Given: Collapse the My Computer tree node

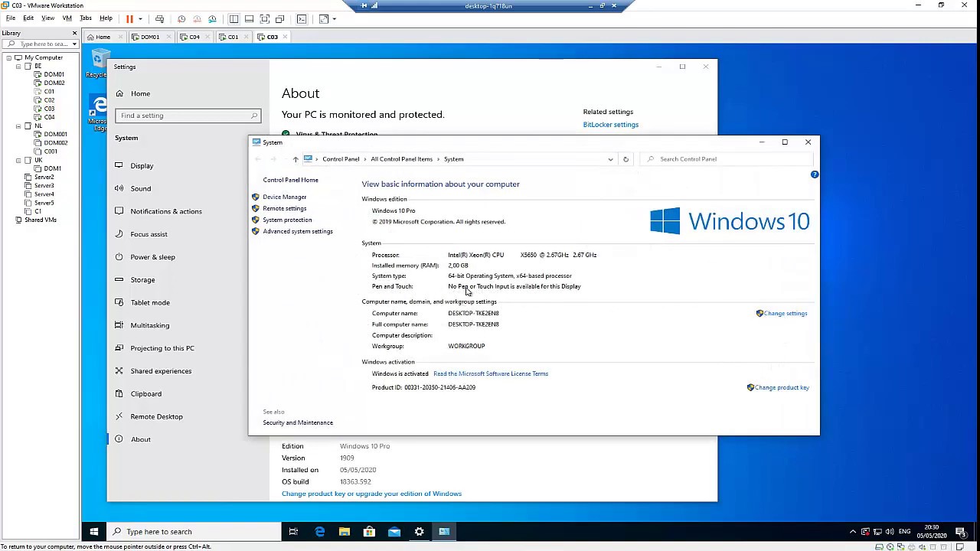Looking at the screenshot, I should point(8,57).
